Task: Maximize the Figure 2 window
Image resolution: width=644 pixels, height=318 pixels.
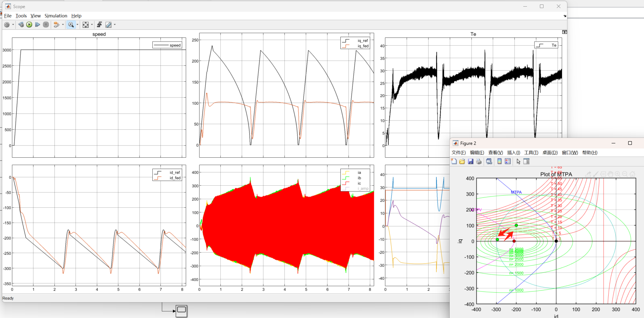Action: (630, 143)
